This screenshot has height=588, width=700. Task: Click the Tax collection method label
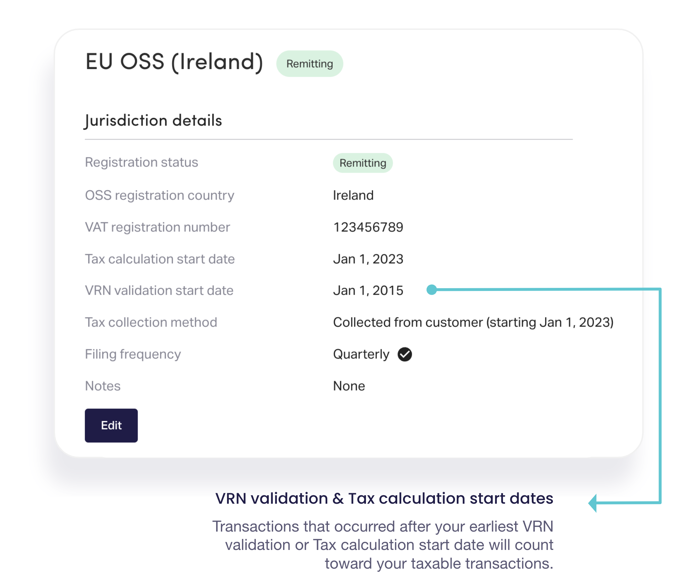(151, 322)
